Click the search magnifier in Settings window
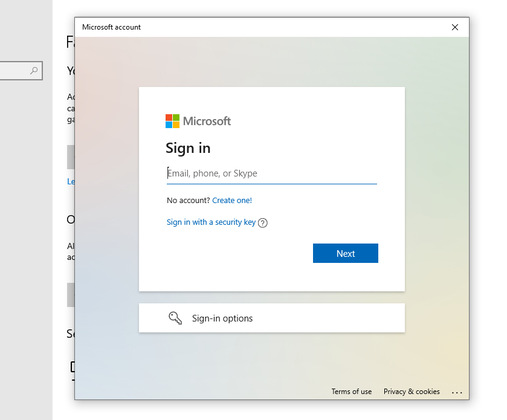The image size is (507, 420). click(34, 71)
